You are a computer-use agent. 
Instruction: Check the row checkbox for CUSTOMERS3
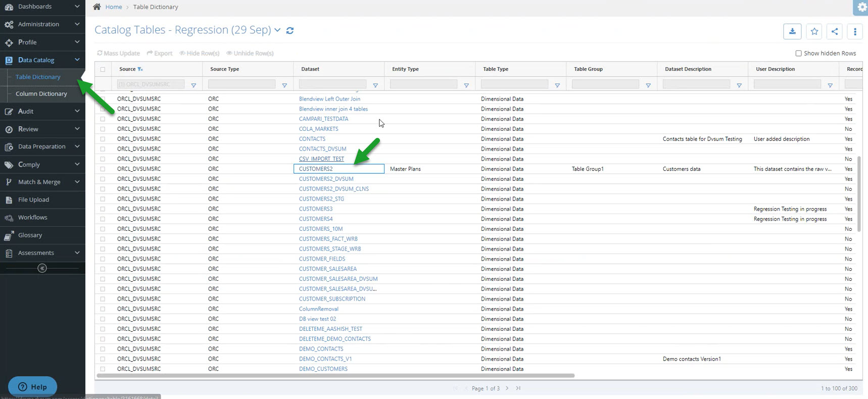pyautogui.click(x=103, y=209)
